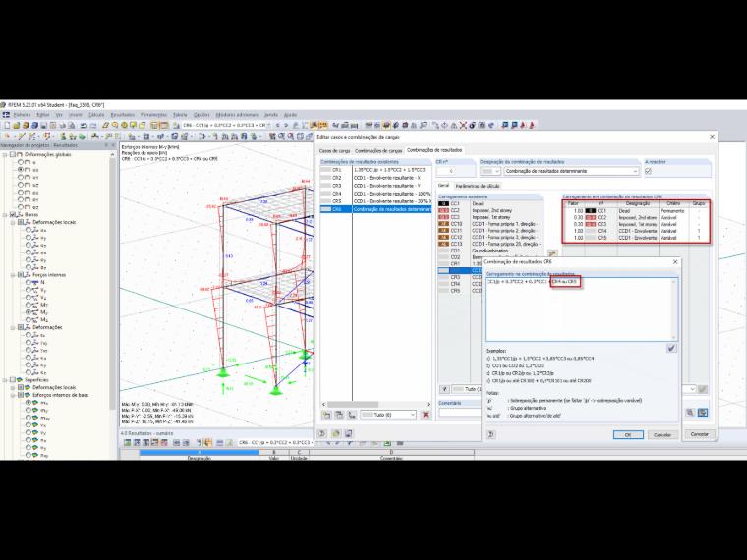This screenshot has height=560, width=747.
Task: Select the CR4 row in combinations list
Action: [x=375, y=194]
